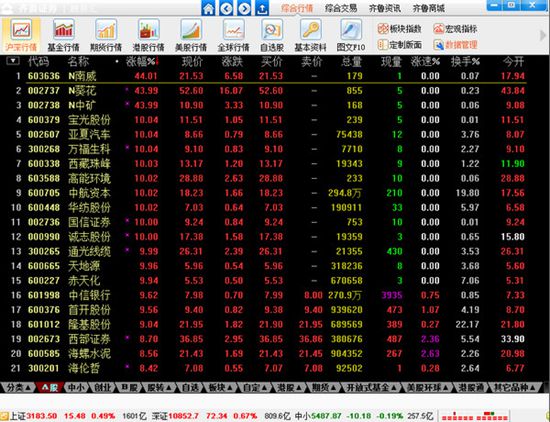Screen dimensions: 550x422
Task: Open the 板块指数 sector index link
Action: click(x=400, y=29)
